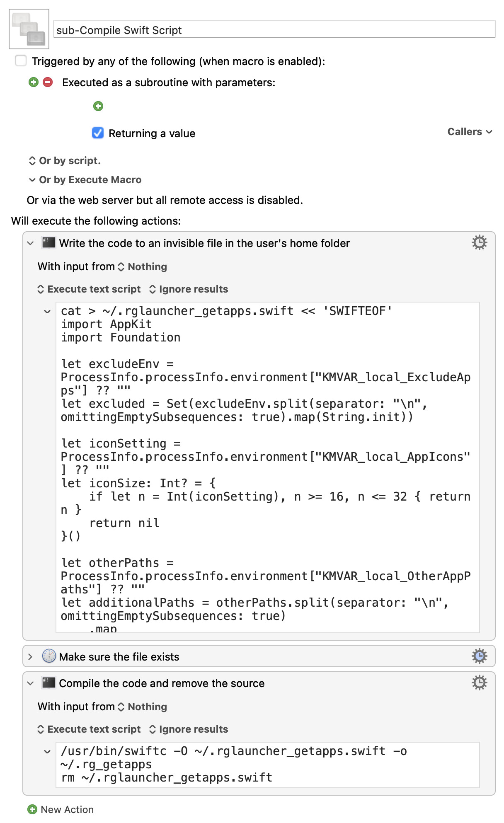The width and height of the screenshot is (504, 823).
Task: Open gear menu for Compile the code action
Action: pos(480,683)
